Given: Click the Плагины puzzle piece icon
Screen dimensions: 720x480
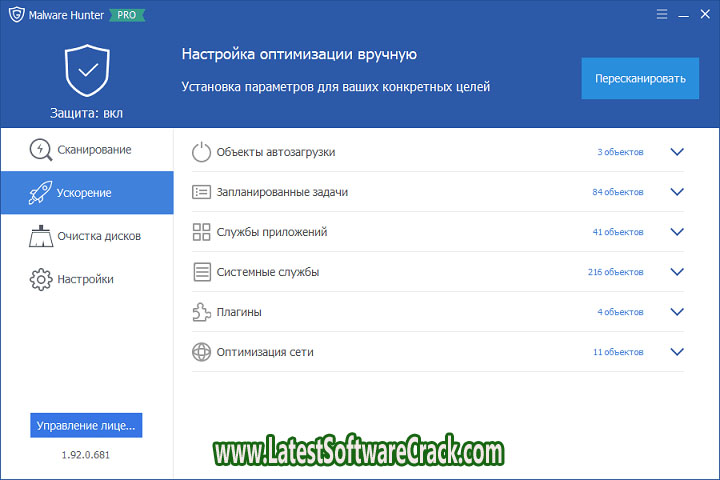Looking at the screenshot, I should (x=201, y=312).
